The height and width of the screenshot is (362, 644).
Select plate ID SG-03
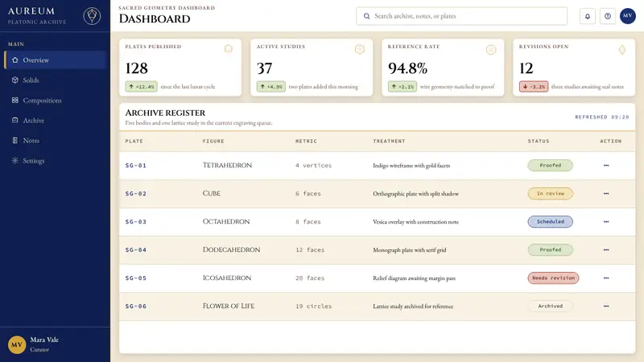[x=136, y=222]
